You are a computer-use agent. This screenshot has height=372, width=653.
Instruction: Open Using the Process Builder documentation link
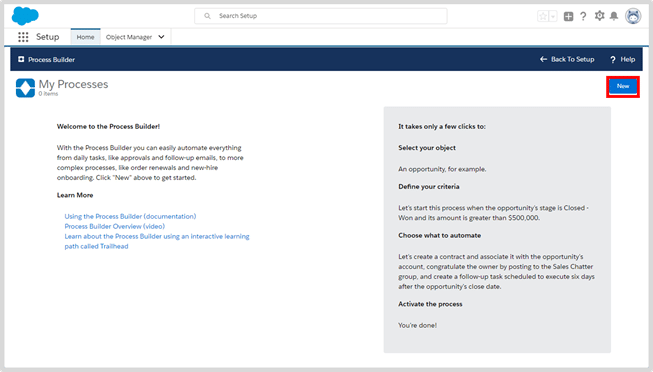pos(130,216)
